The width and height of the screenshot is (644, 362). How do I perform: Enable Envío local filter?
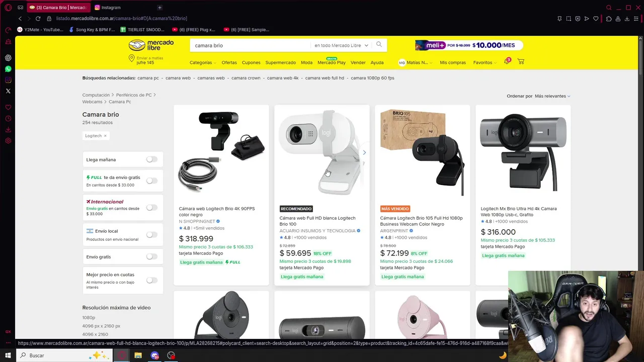151,235
